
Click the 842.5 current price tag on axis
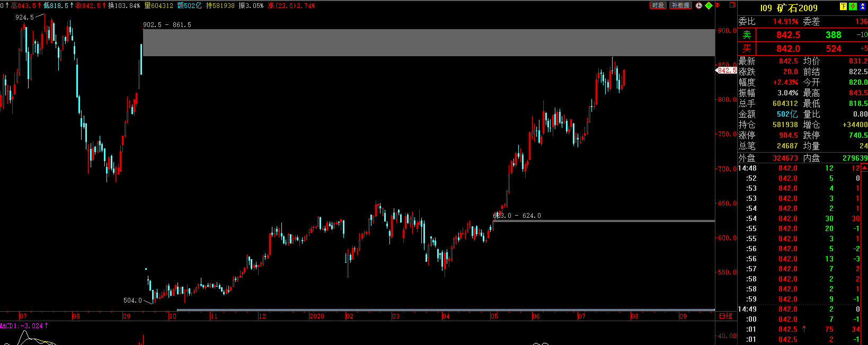click(x=727, y=70)
